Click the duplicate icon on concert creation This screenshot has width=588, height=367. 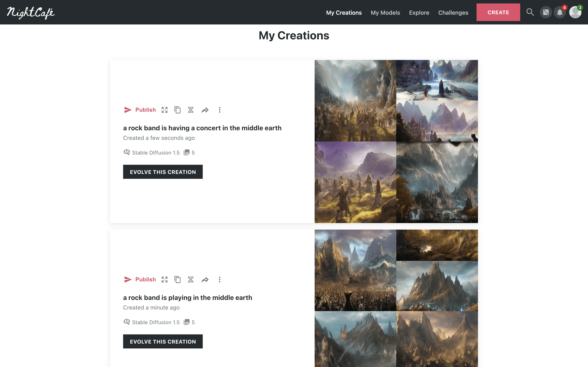[177, 110]
